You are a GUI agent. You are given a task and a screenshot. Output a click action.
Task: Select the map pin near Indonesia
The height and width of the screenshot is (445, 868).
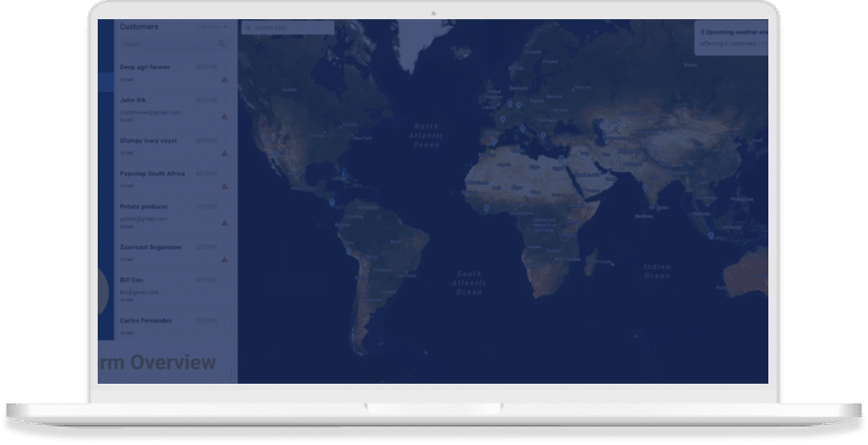pyautogui.click(x=711, y=235)
